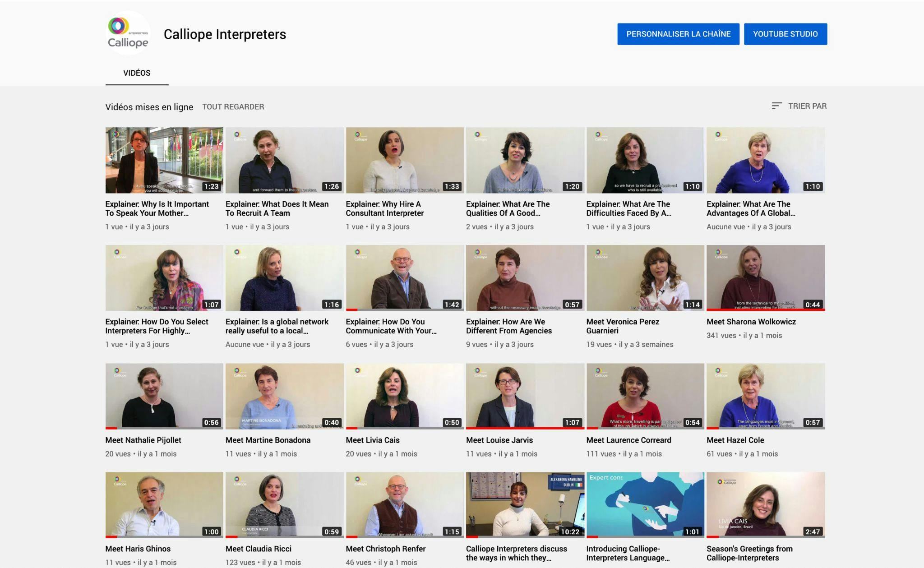Screen dimensions: 924x568
Task: Click title Meet Martine Bonadona
Action: [x=268, y=440]
